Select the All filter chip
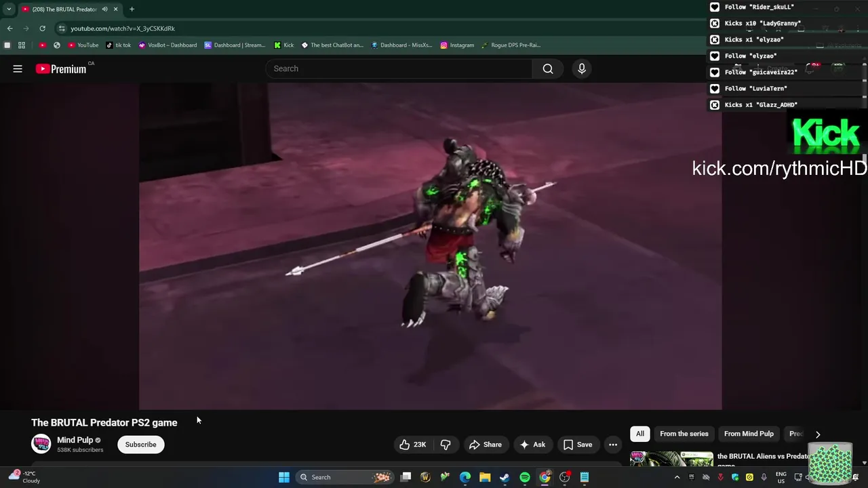The height and width of the screenshot is (488, 868). pyautogui.click(x=640, y=434)
